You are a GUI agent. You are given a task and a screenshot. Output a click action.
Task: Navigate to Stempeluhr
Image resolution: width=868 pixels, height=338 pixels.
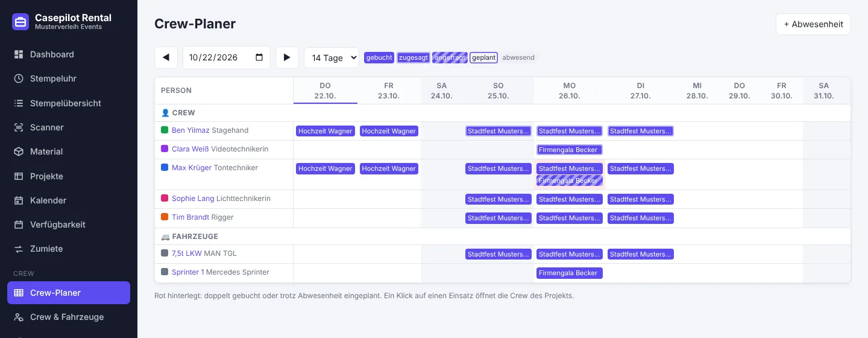click(x=69, y=78)
